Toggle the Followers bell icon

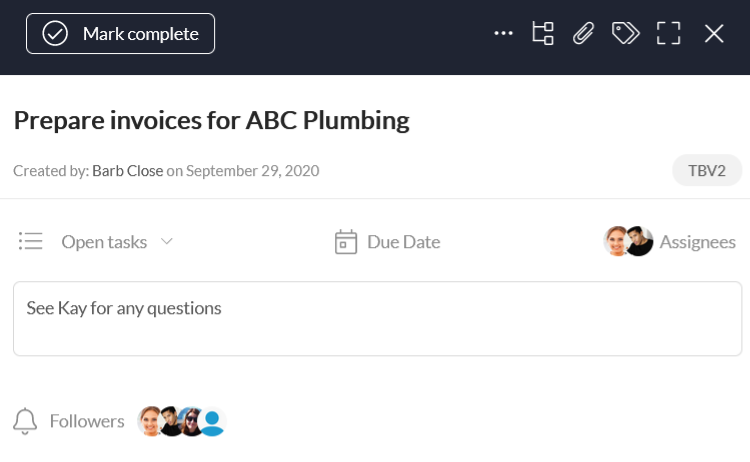(x=26, y=421)
